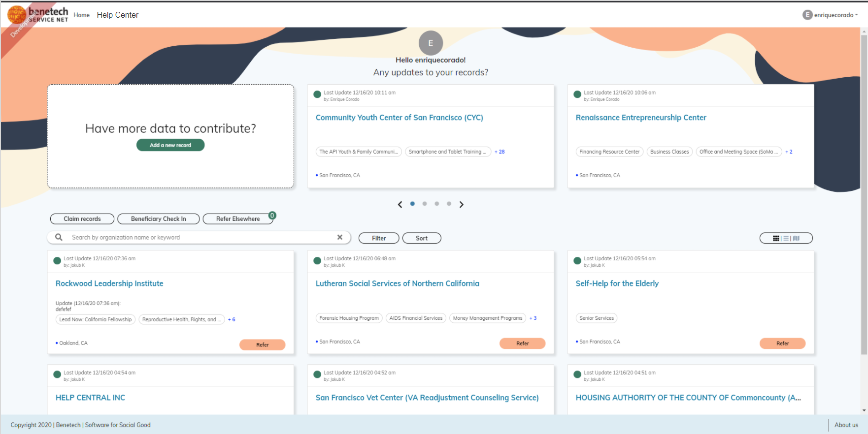
Task: Refer Lutheran Social Services of Northern California
Action: [523, 343]
